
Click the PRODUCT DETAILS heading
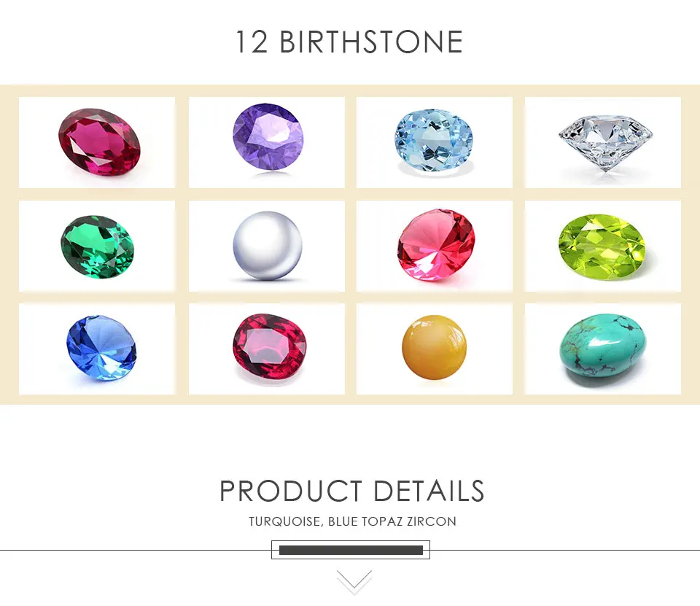click(351, 491)
